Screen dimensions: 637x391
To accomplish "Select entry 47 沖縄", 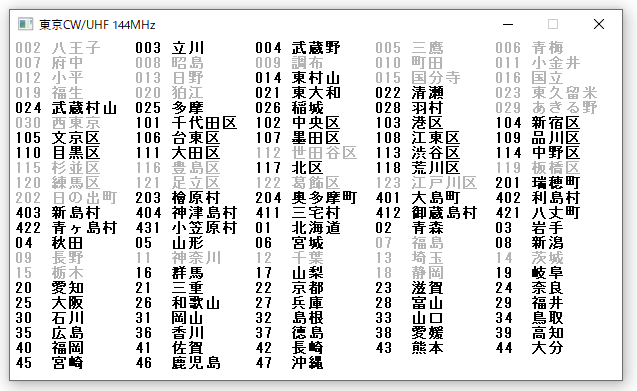I will (289, 364).
